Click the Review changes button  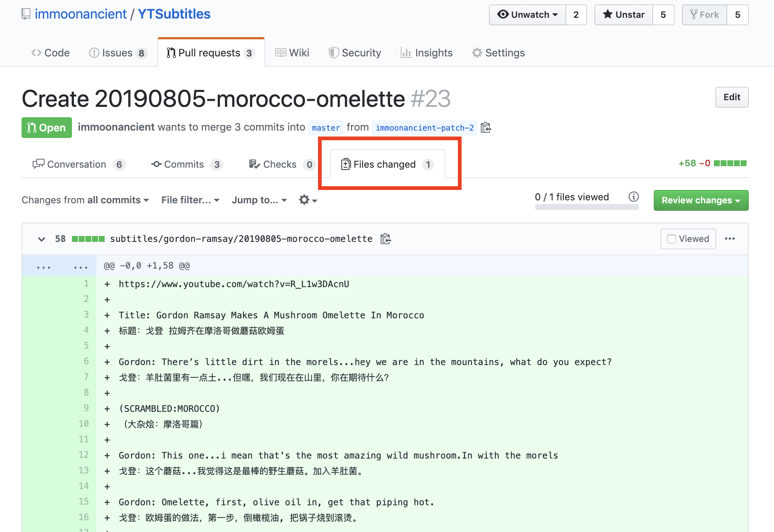tap(701, 200)
